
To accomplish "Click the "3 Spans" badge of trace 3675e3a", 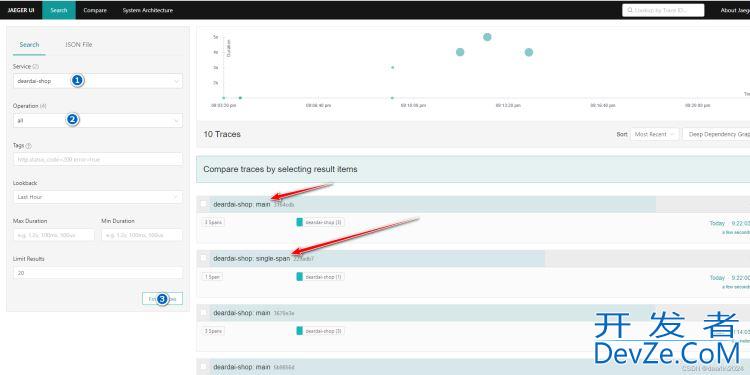I will pyautogui.click(x=212, y=331).
